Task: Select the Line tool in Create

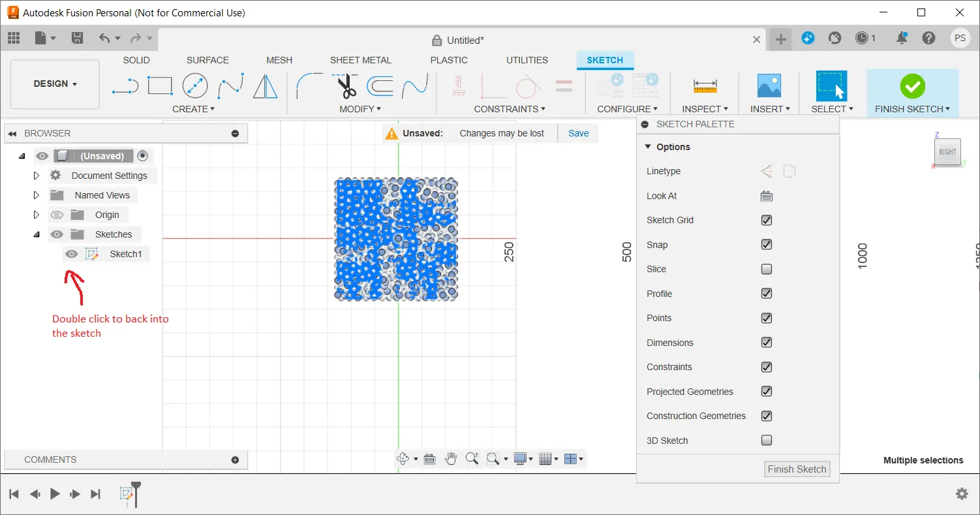Action: [x=125, y=86]
